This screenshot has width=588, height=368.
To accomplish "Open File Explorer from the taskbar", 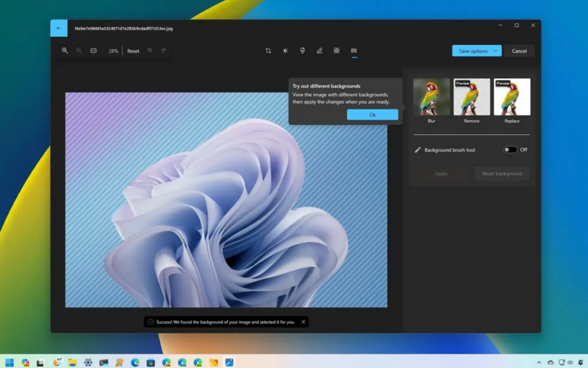I will click(72, 362).
